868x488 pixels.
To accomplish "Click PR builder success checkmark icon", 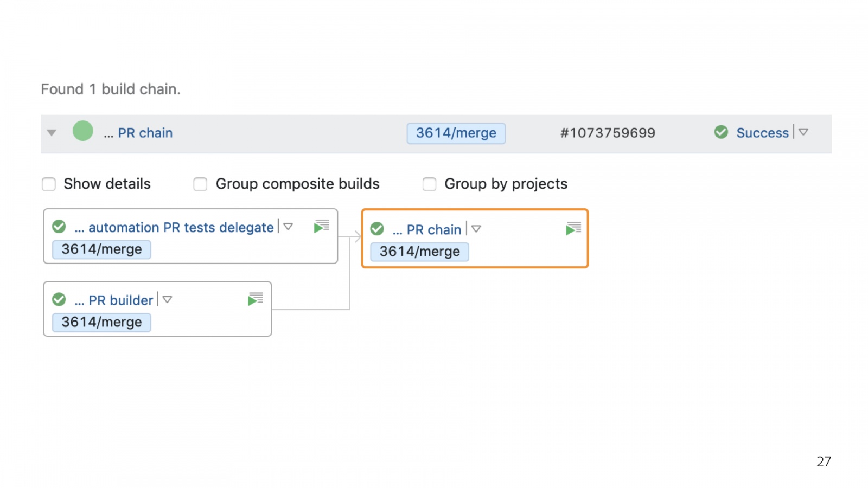I will (59, 299).
